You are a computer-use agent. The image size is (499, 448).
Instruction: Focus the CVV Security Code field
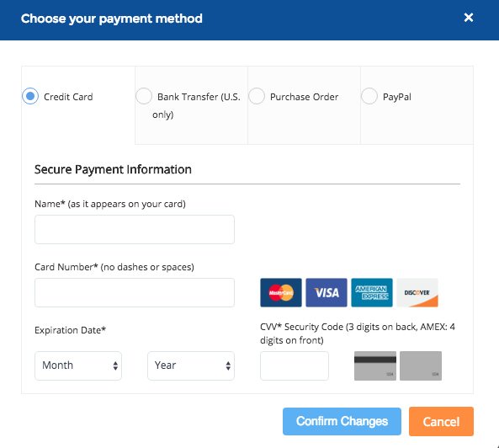(x=295, y=365)
